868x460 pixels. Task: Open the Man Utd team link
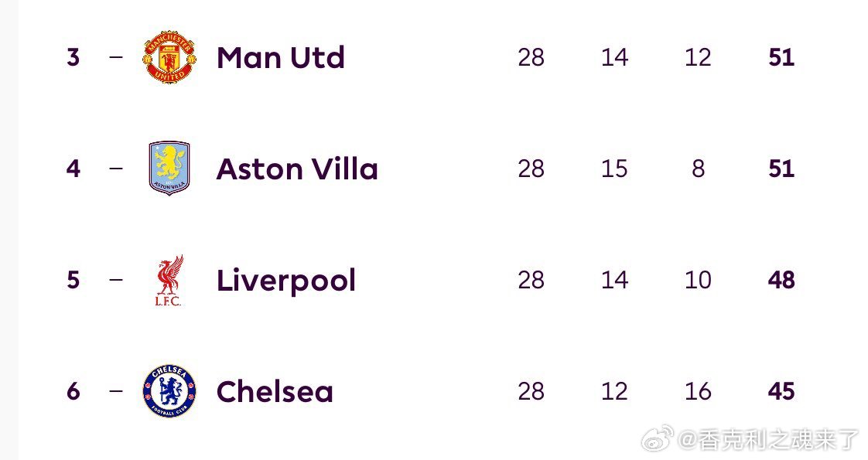(x=280, y=57)
